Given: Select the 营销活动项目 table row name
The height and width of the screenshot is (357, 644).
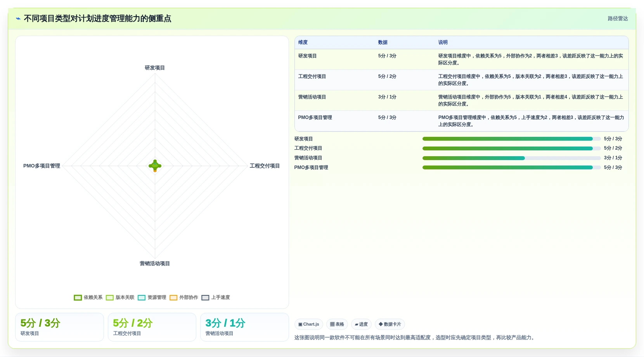Looking at the screenshot, I should 312,97.
